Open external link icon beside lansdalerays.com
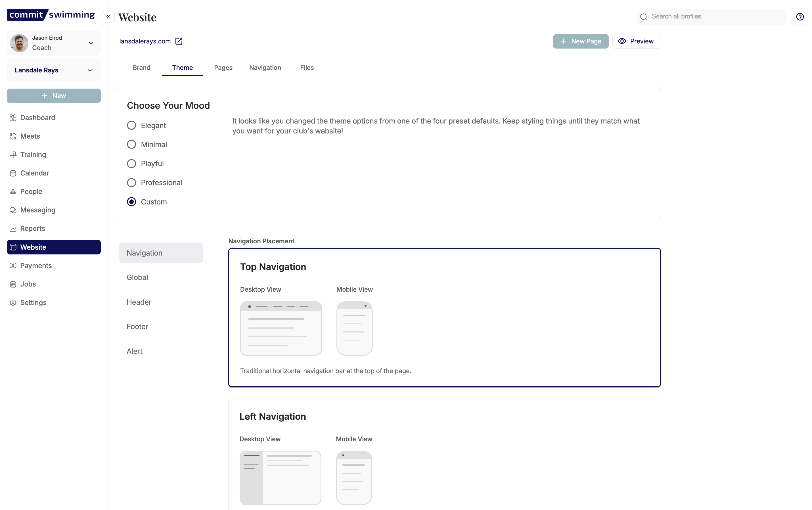This screenshot has width=812, height=510. 179,41
